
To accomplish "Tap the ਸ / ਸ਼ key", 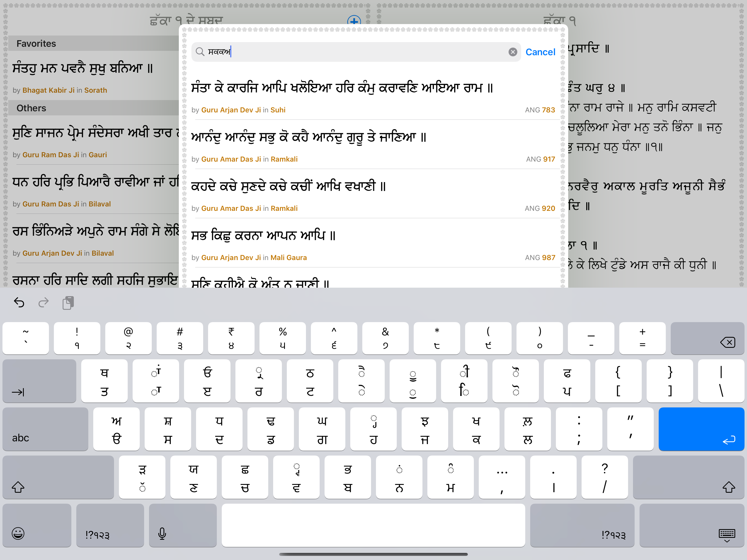I will pos(168,429).
